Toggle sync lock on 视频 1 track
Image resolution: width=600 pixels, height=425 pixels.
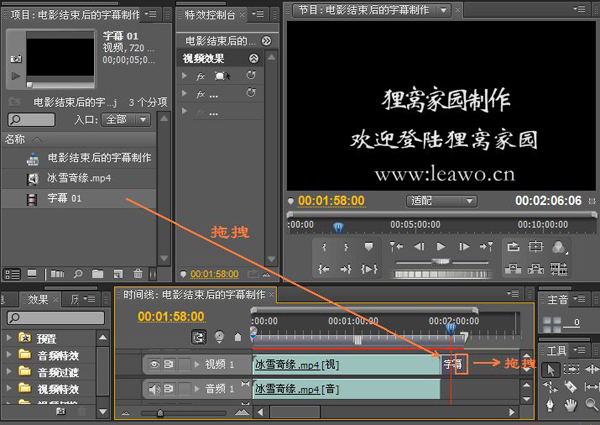[x=169, y=365]
